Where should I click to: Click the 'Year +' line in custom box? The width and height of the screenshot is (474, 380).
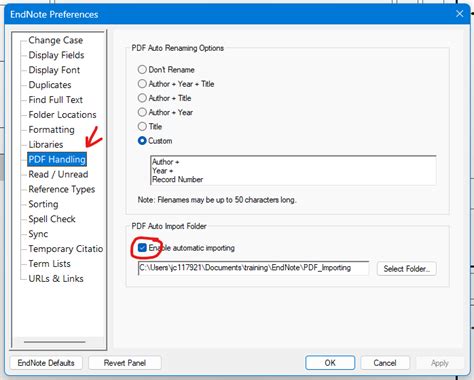163,171
